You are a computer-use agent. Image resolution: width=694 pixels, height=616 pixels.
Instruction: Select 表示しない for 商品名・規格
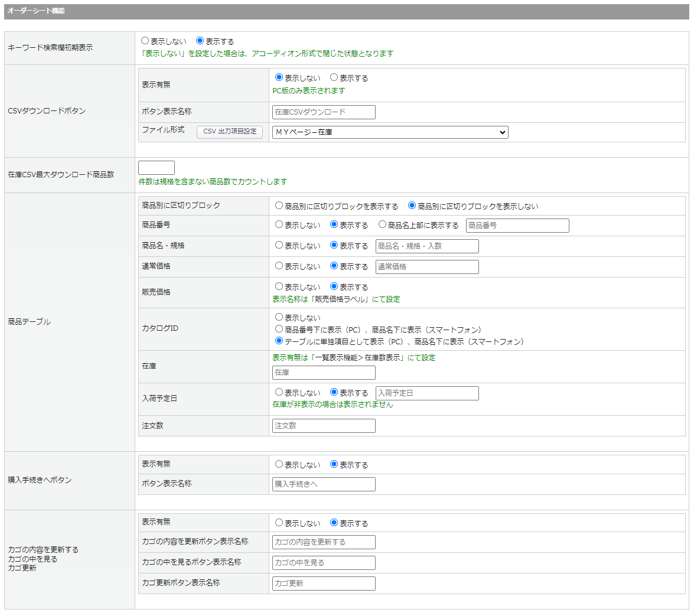tap(279, 245)
